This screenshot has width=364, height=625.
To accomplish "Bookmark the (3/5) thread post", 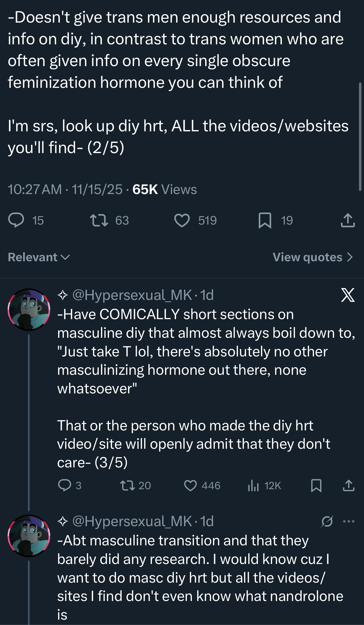I will [x=316, y=485].
